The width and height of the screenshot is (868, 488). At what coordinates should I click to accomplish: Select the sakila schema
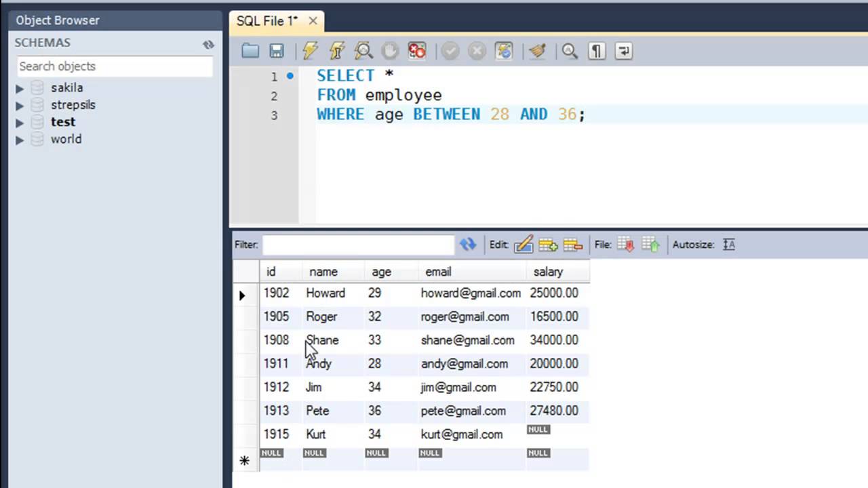[66, 87]
